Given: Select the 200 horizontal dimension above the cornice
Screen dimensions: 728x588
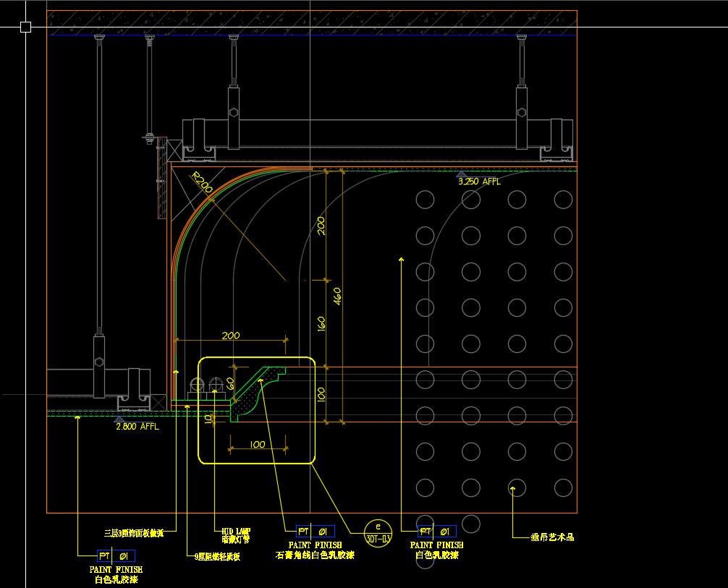Looking at the screenshot, I should [x=230, y=336].
